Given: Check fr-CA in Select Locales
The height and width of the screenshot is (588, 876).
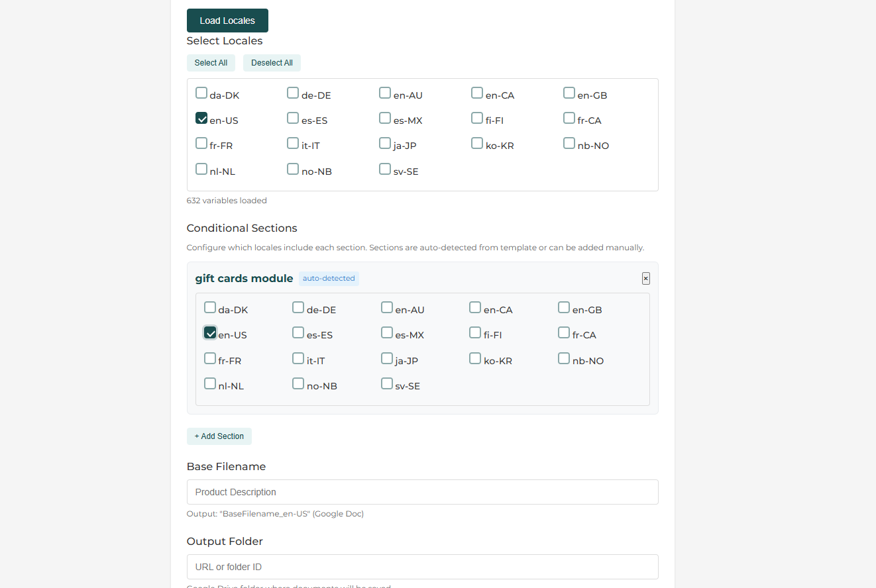Looking at the screenshot, I should pos(569,118).
